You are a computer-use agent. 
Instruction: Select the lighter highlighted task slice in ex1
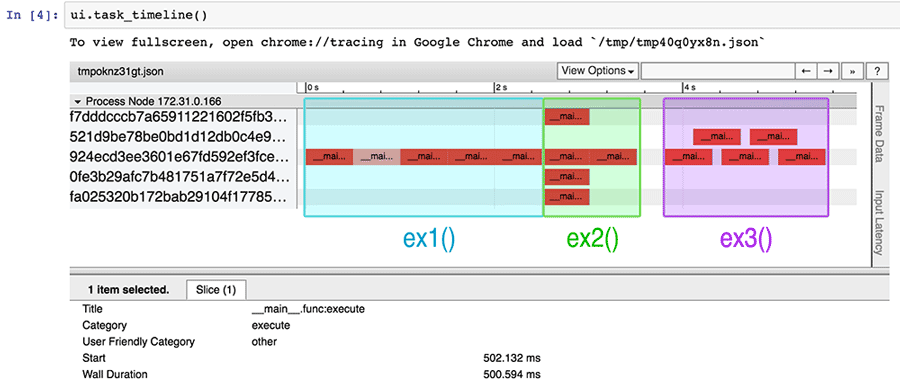coord(377,157)
